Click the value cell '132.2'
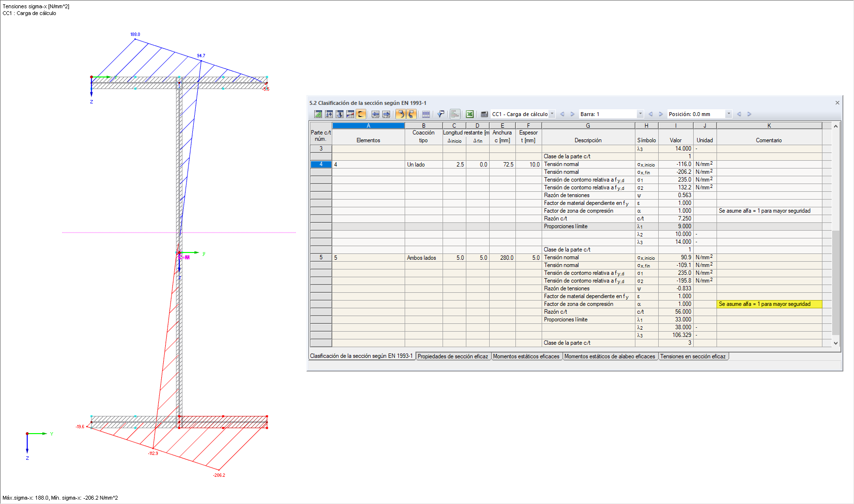The height and width of the screenshot is (504, 854). click(676, 187)
